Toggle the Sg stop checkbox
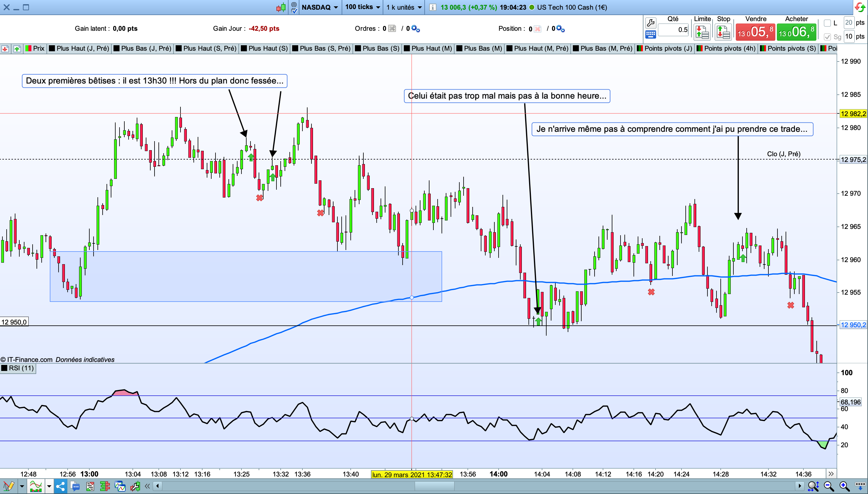The height and width of the screenshot is (494, 868). coord(827,37)
